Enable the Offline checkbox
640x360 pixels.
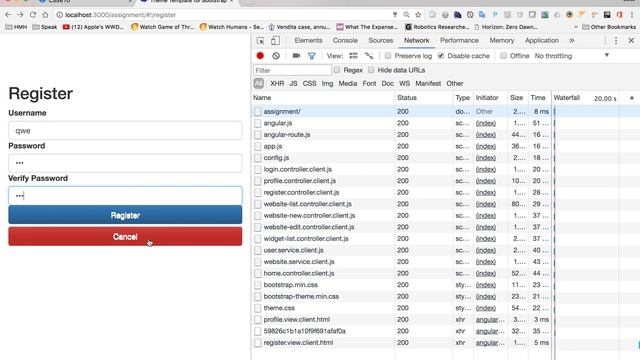click(x=503, y=56)
